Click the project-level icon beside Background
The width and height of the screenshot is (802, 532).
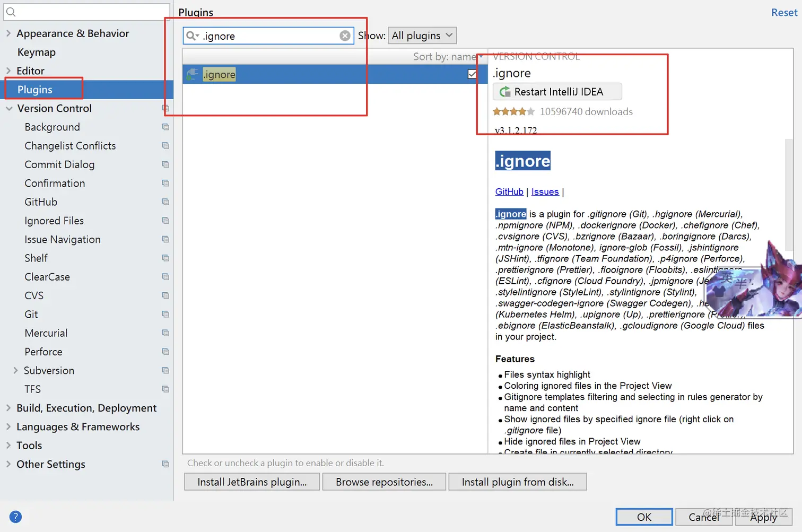pos(165,127)
